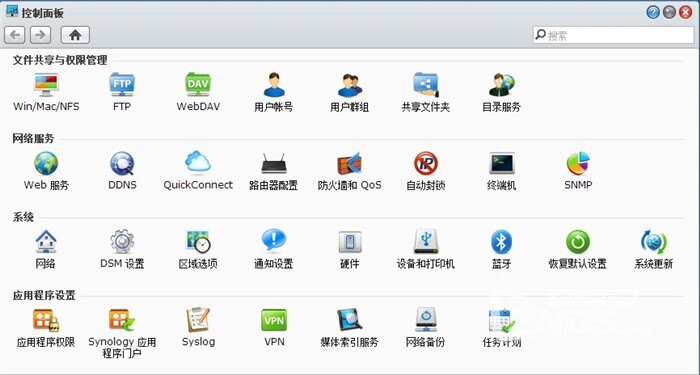Viewport: 700px width, 375px height.
Task: Click the 搜索 search field
Action: [x=614, y=35]
